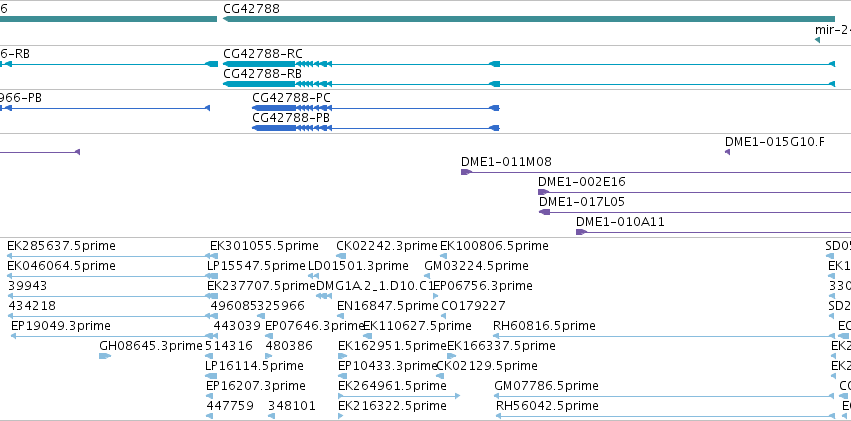This screenshot has height=421, width=851.
Task: Select EST EK100806.5prime
Action: (x=494, y=246)
